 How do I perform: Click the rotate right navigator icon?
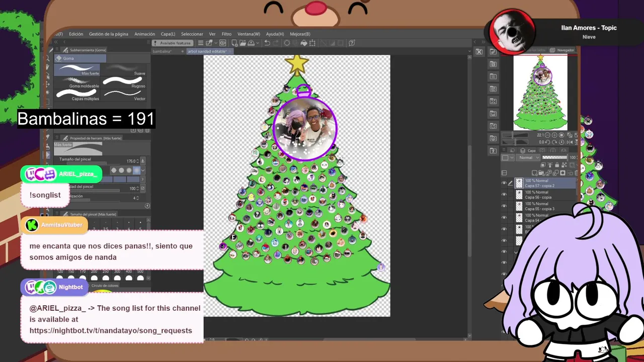554,142
